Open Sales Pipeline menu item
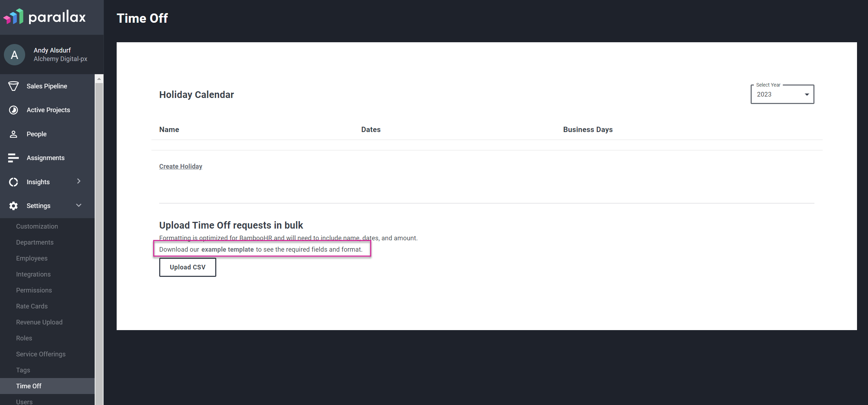The image size is (868, 405). tap(48, 86)
